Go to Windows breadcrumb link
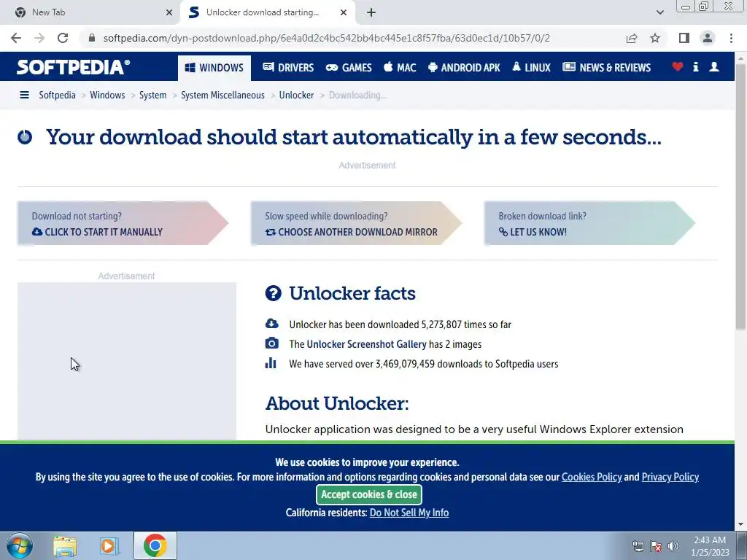This screenshot has height=560, width=747. pos(107,96)
